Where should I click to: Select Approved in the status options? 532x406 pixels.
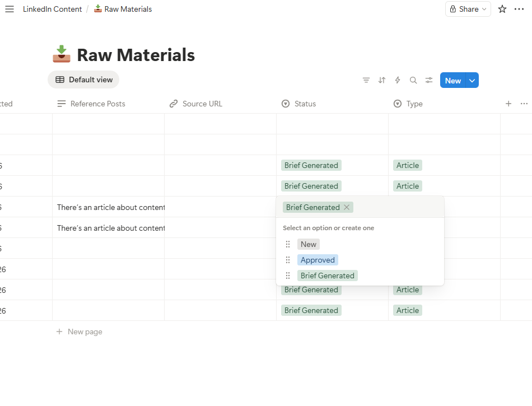[x=318, y=260]
